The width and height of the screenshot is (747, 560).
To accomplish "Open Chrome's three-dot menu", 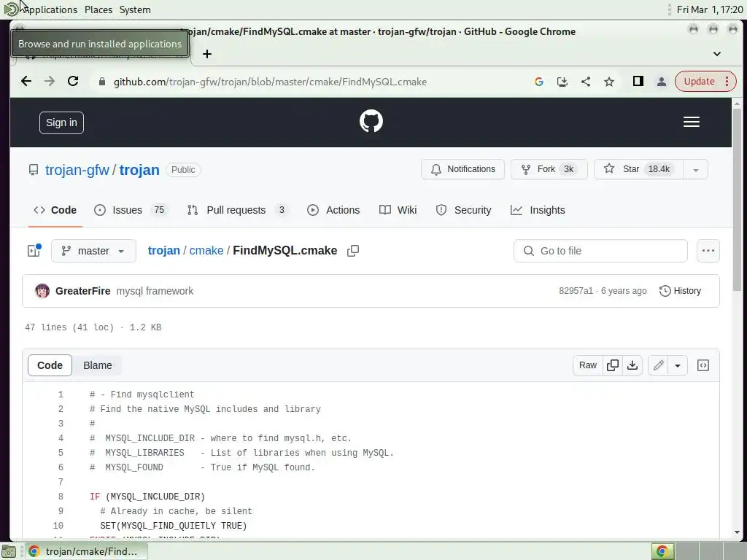I will tap(727, 82).
